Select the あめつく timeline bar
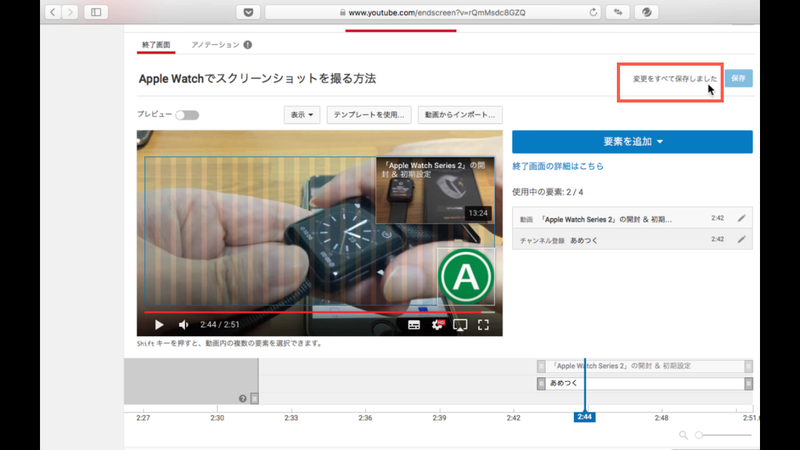 645,383
